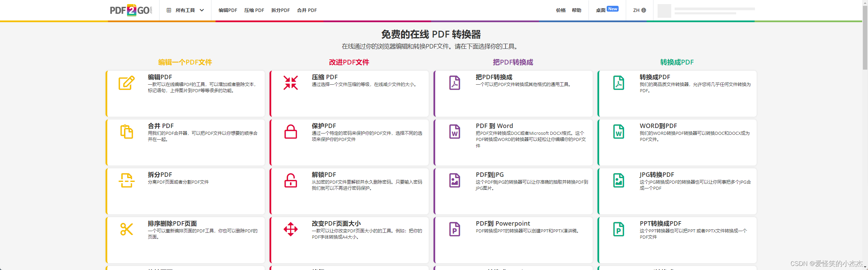Click the purple heading 把PDF转换成
Image resolution: width=868 pixels, height=270 pixels.
click(513, 62)
